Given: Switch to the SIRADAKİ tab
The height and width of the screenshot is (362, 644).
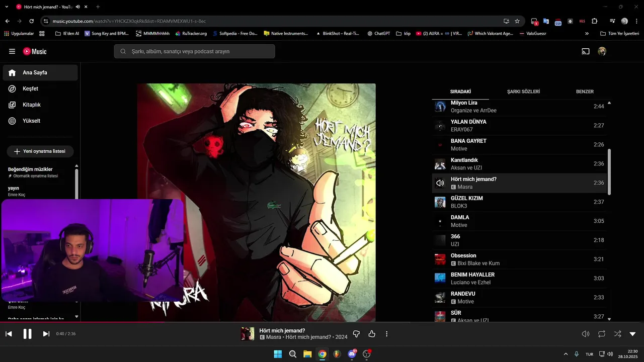Looking at the screenshot, I should tap(460, 92).
